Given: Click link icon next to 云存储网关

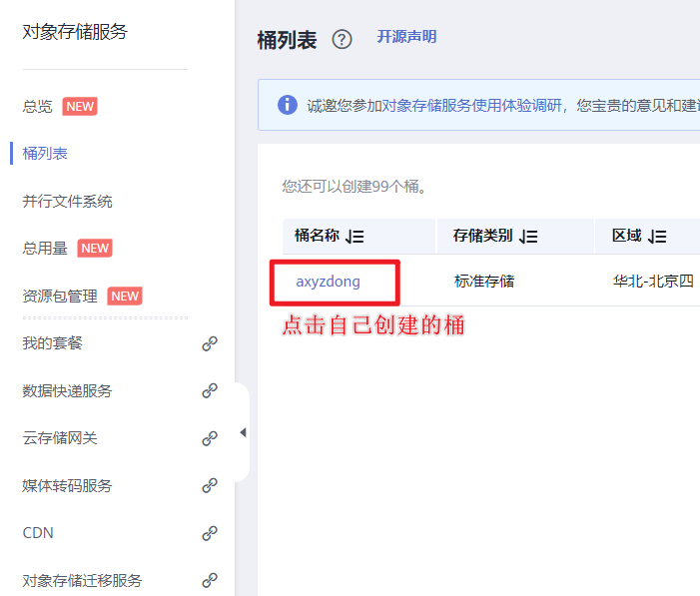Looking at the screenshot, I should (x=210, y=438).
